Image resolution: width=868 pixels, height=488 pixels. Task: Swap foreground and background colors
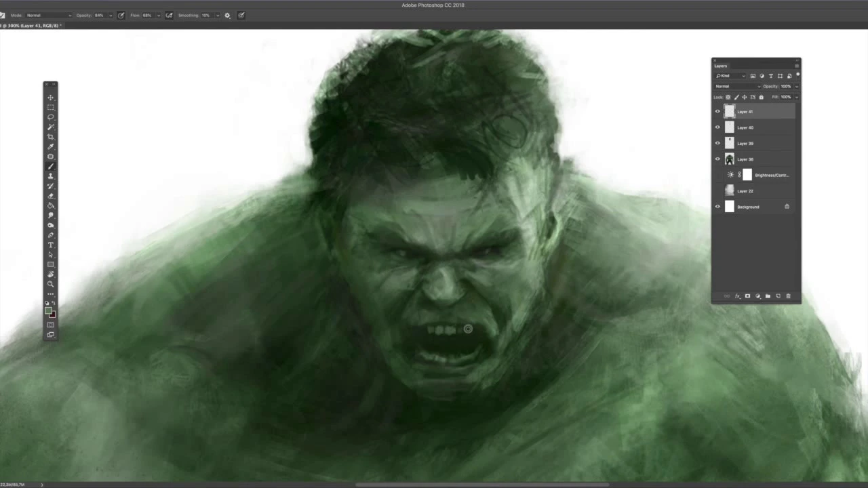[x=54, y=303]
